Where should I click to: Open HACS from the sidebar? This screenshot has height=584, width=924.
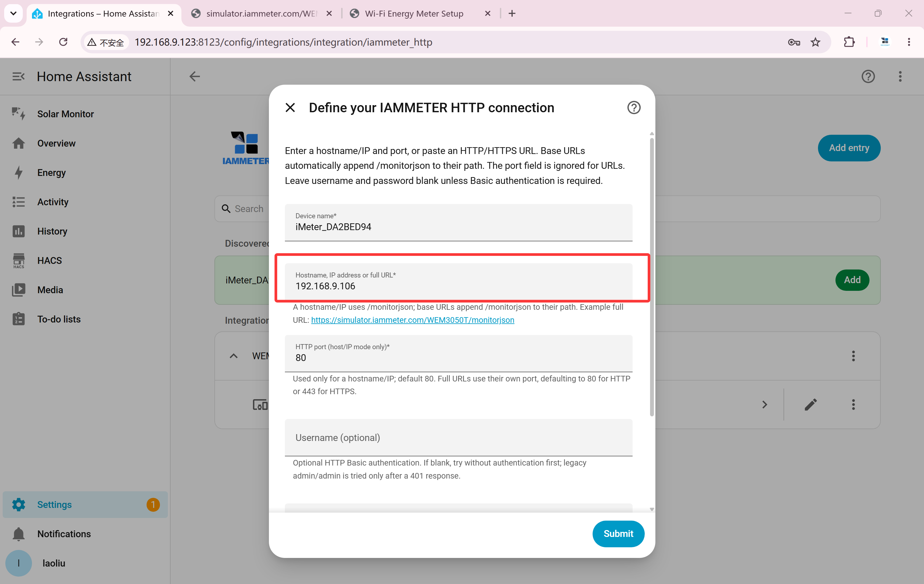[x=85, y=261]
